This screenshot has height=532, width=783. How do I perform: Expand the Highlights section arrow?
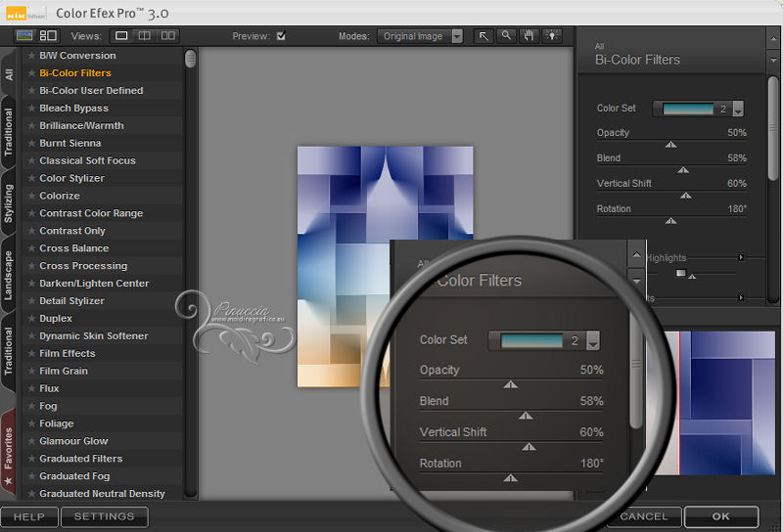pyautogui.click(x=741, y=257)
